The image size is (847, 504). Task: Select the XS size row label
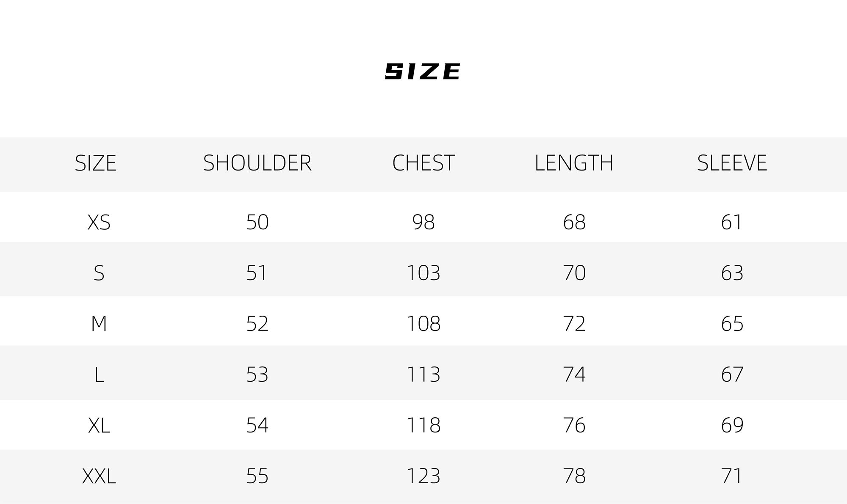[99, 222]
